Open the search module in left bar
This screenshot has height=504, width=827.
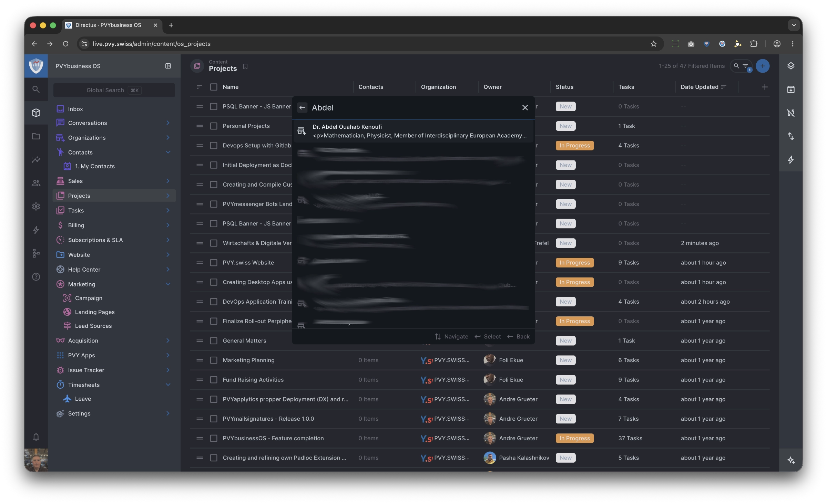coord(36,90)
